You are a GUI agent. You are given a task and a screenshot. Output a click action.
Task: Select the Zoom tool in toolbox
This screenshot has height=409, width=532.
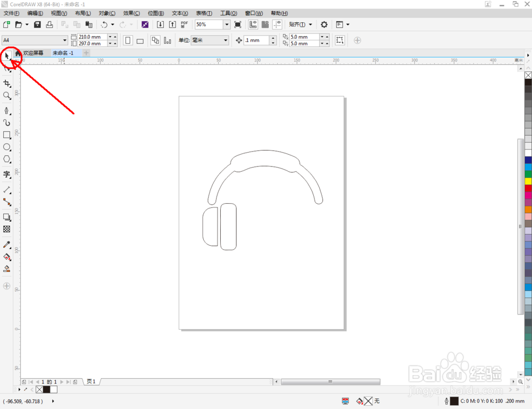[x=7, y=96]
